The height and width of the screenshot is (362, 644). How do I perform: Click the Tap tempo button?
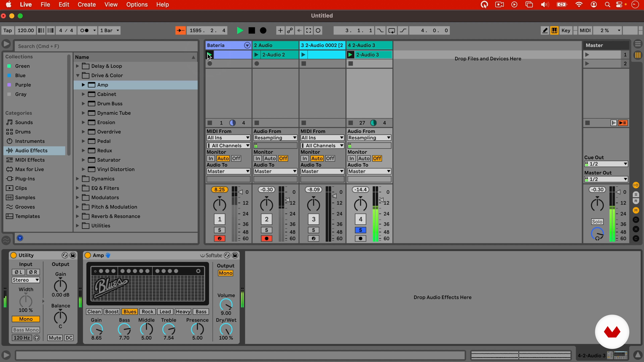click(x=8, y=31)
